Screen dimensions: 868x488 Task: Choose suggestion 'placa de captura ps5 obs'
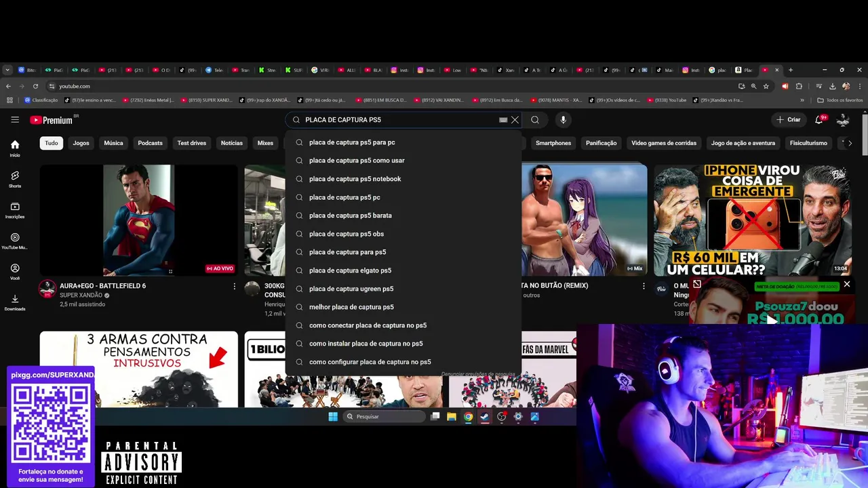click(403, 234)
